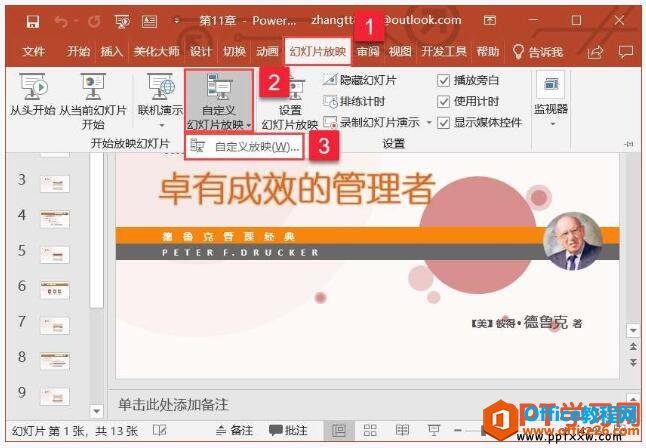Click PETER F. DRUCKER subtitle text
Viewport: 646px width, 448px height.
tap(241, 252)
